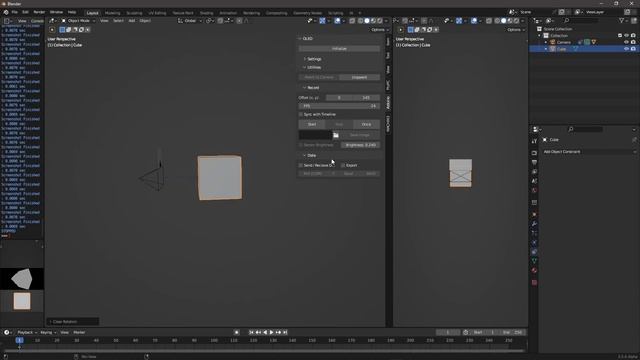Tick the Export checkbox in Data section
Image resolution: width=640 pixels, height=360 pixels.
343,165
